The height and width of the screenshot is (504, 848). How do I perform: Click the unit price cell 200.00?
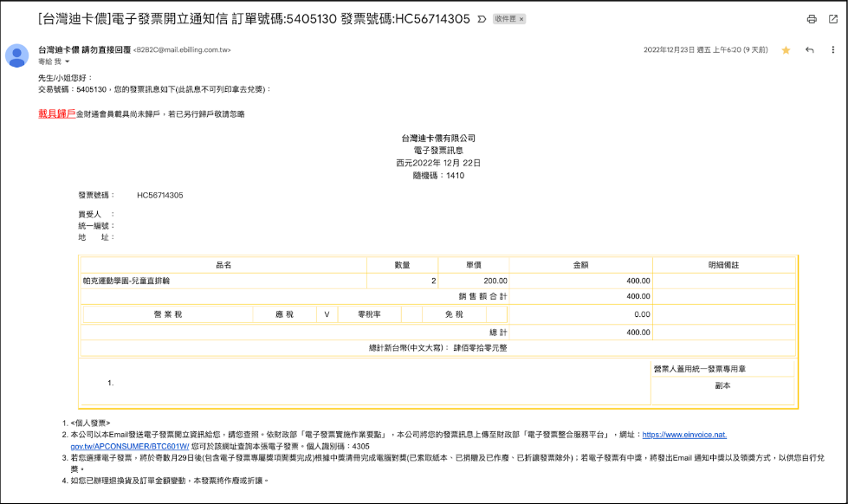[473, 281]
